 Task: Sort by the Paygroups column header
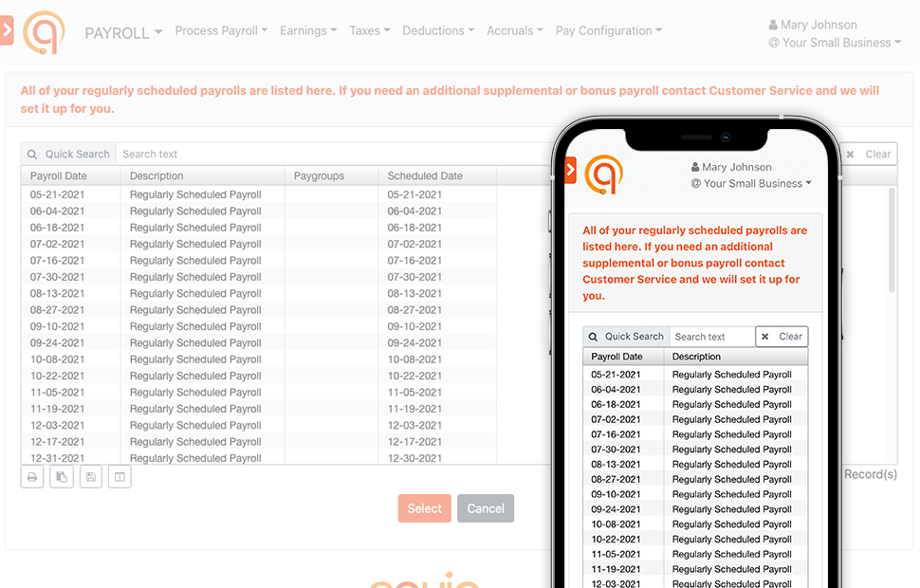(x=331, y=176)
